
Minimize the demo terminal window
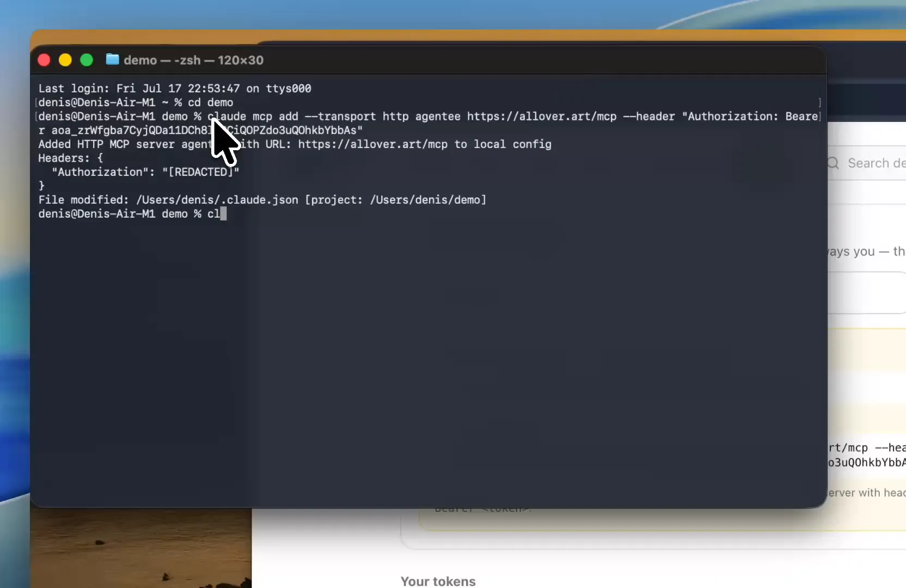coord(65,60)
